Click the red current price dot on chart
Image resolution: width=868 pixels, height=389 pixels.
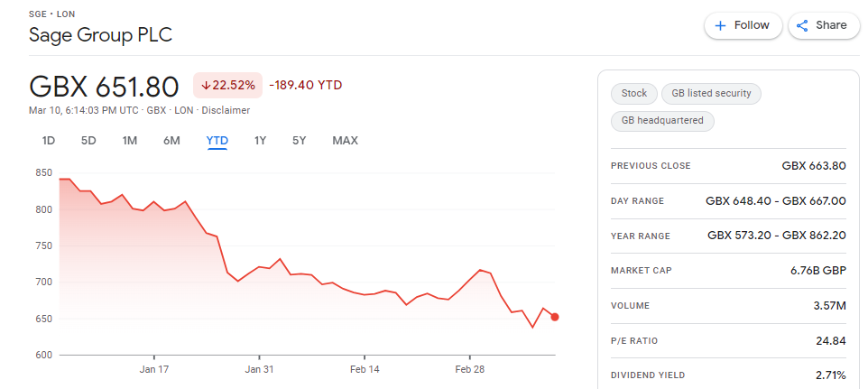[x=555, y=317]
